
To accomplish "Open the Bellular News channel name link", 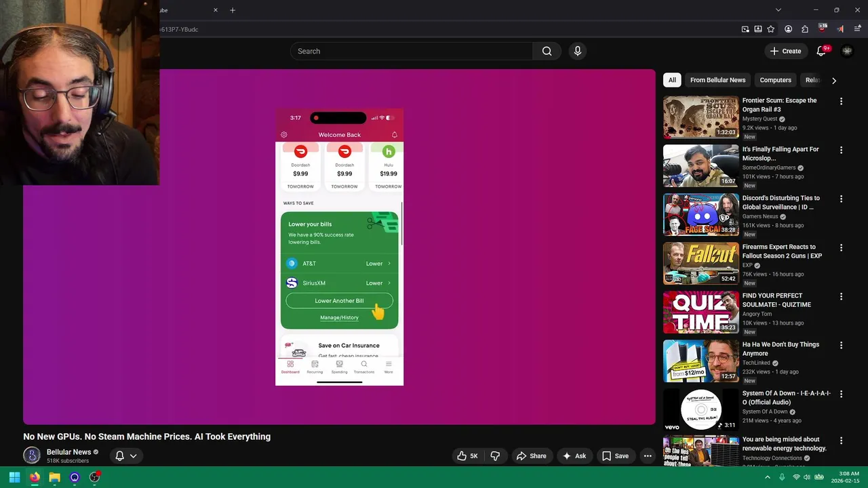I will coord(68,452).
